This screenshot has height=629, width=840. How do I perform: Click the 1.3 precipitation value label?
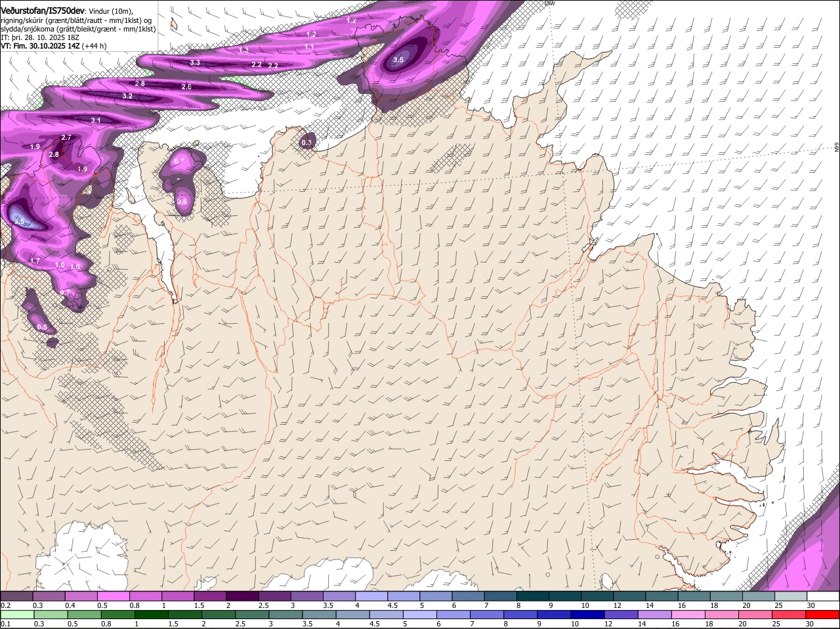click(x=244, y=50)
